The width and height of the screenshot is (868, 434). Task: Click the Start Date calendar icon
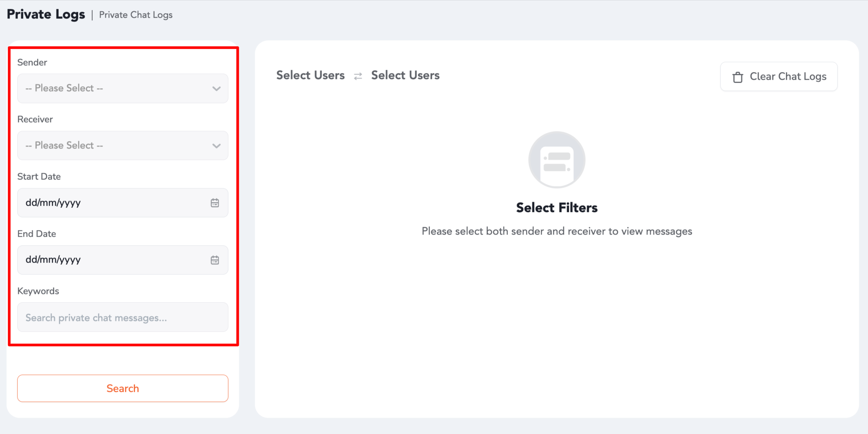point(215,203)
